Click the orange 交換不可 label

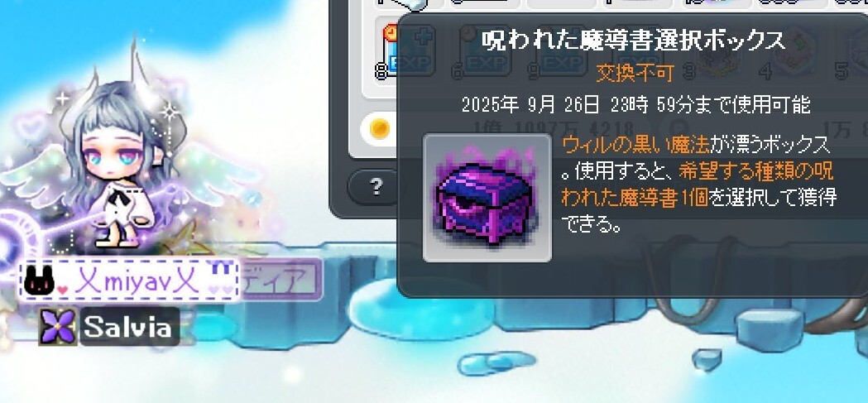pos(635,73)
